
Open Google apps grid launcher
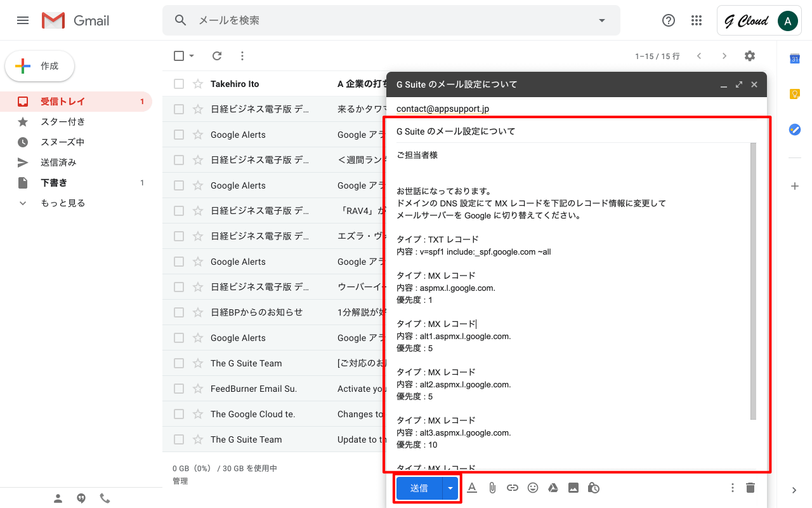(697, 20)
